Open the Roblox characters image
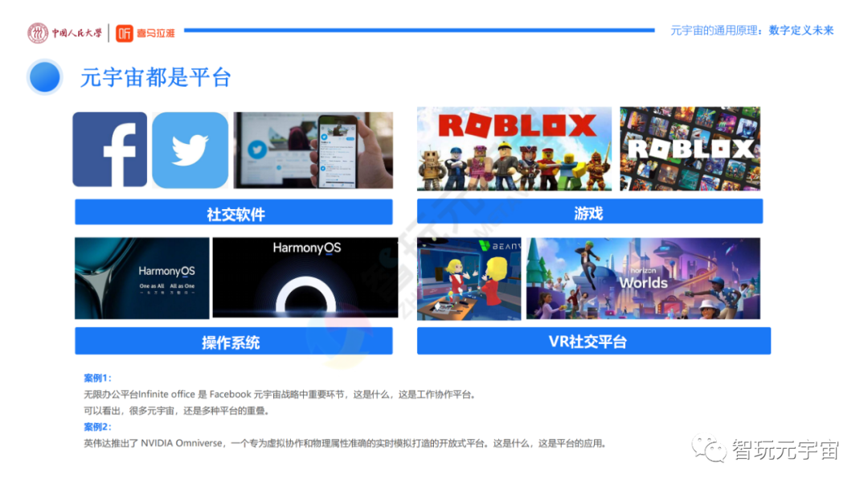868x488 pixels. click(514, 149)
